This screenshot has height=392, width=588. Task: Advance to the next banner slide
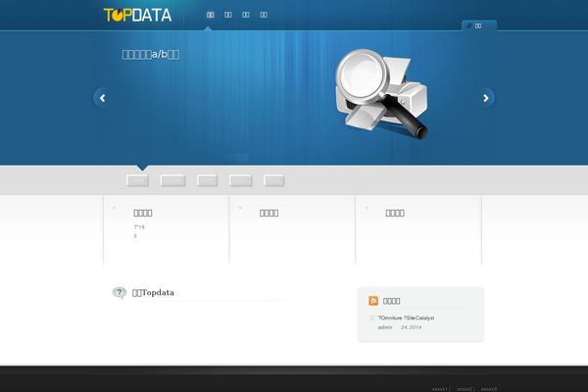486,98
